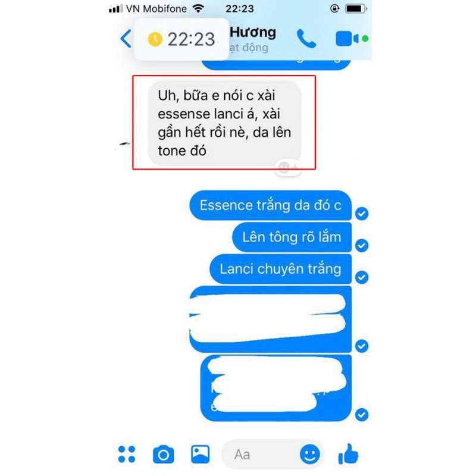Start a video call with Hương

(347, 39)
